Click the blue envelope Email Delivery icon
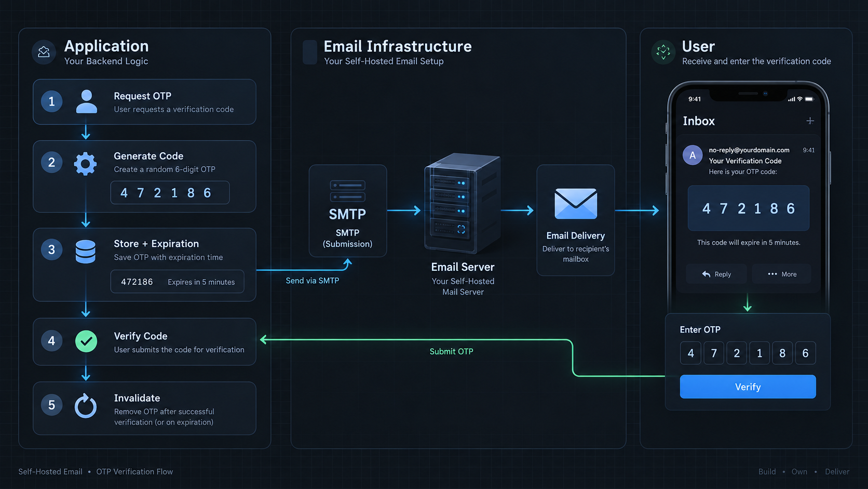This screenshot has width=868, height=489. point(576,204)
